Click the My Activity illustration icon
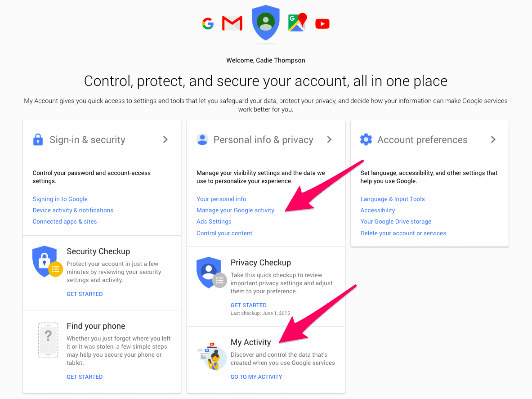The image size is (532, 399). coord(211,355)
